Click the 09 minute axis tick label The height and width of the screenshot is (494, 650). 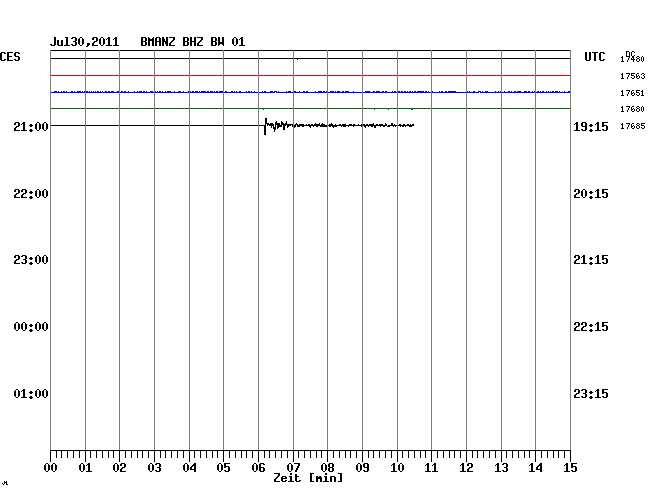pyautogui.click(x=362, y=468)
